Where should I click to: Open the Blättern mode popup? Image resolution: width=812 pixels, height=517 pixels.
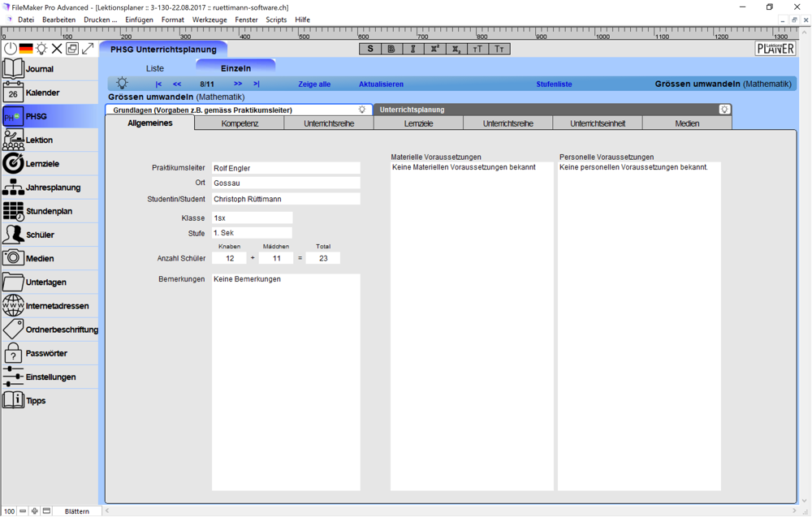[x=77, y=511]
